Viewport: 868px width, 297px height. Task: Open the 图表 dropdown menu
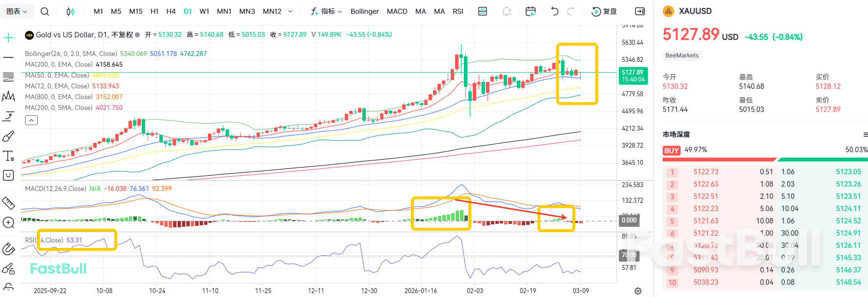(17, 11)
